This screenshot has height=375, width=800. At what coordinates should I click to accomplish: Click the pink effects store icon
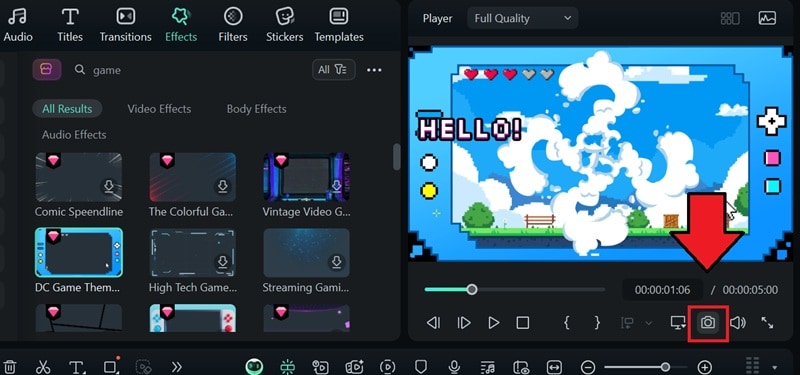46,70
